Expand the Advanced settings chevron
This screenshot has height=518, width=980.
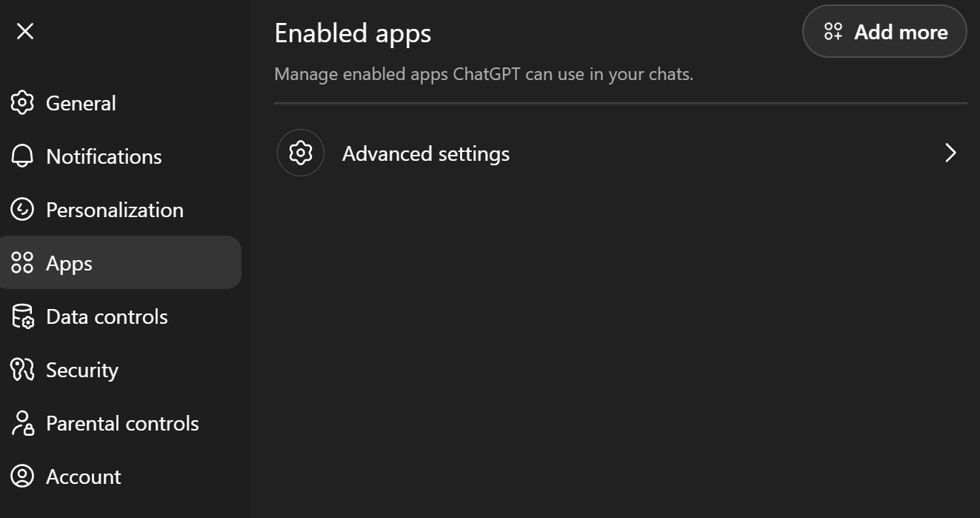click(x=951, y=153)
